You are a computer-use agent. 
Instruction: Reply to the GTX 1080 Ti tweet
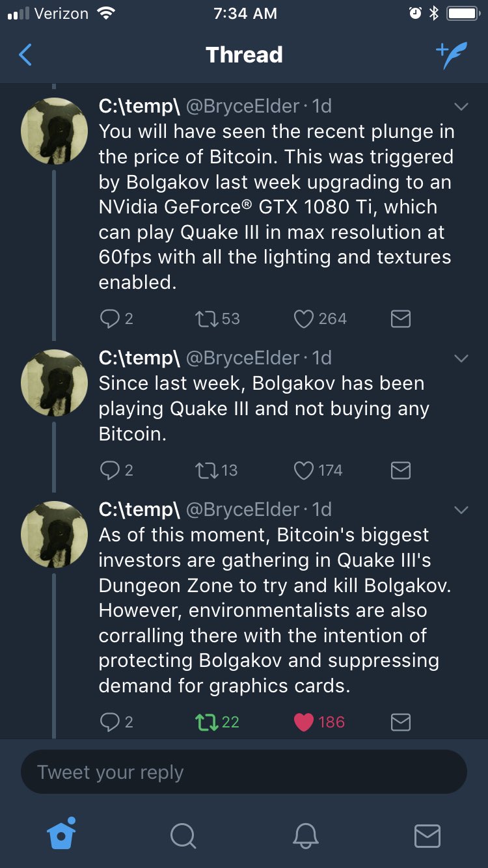pos(109,318)
